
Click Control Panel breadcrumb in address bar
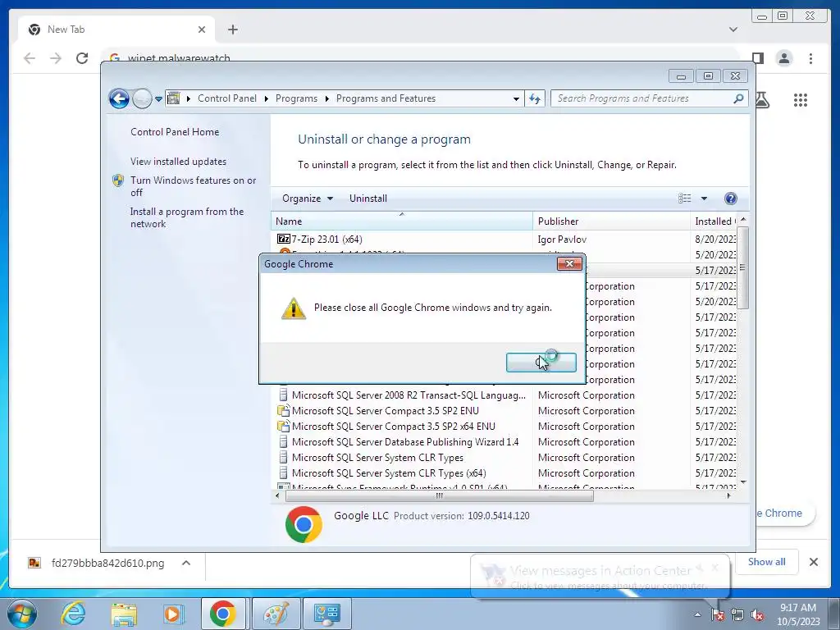(x=227, y=98)
